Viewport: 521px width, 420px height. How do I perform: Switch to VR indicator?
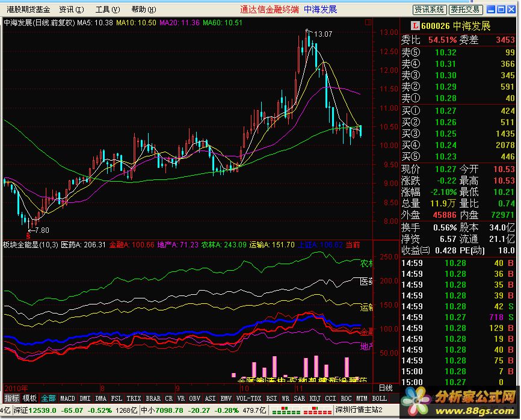point(180,398)
